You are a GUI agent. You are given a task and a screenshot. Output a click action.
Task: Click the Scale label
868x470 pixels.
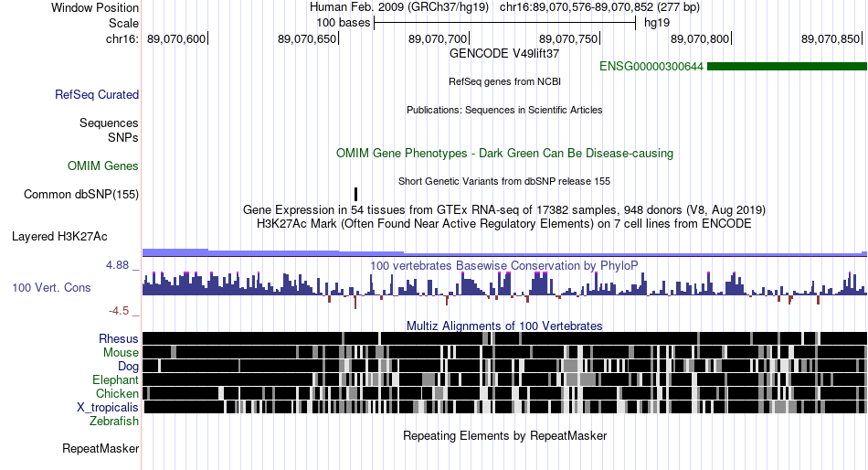pyautogui.click(x=123, y=23)
